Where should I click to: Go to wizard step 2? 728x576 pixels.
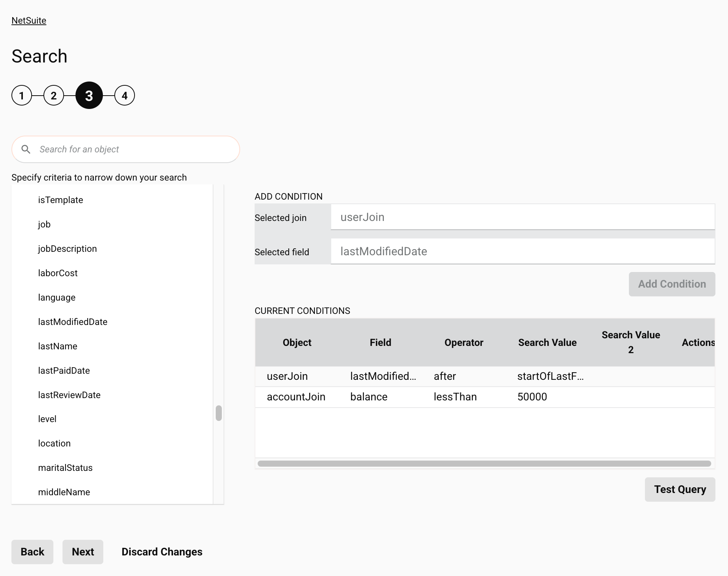[54, 95]
